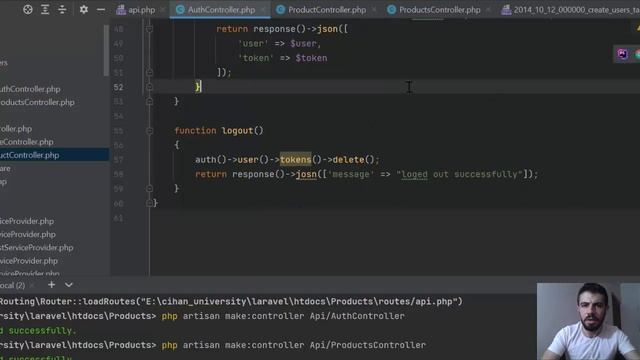Image resolution: width=640 pixels, height=360 pixels.
Task: Click the misspelled 'josn' method on line 58
Action: [x=306, y=174]
